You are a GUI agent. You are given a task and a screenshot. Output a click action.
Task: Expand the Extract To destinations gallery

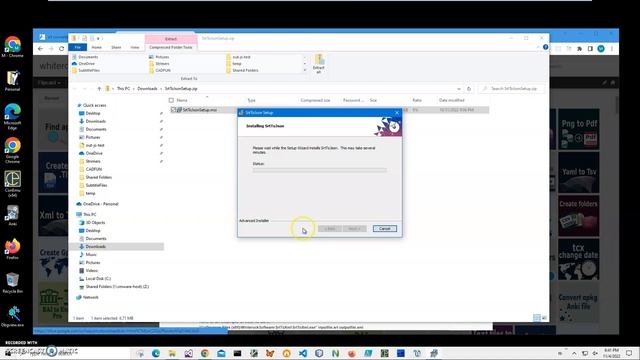tap(305, 71)
